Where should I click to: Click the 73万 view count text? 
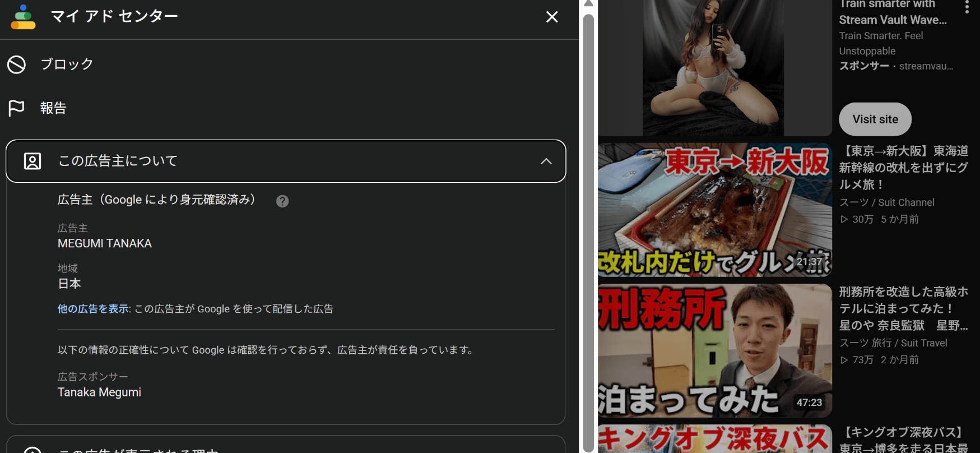[x=863, y=360]
